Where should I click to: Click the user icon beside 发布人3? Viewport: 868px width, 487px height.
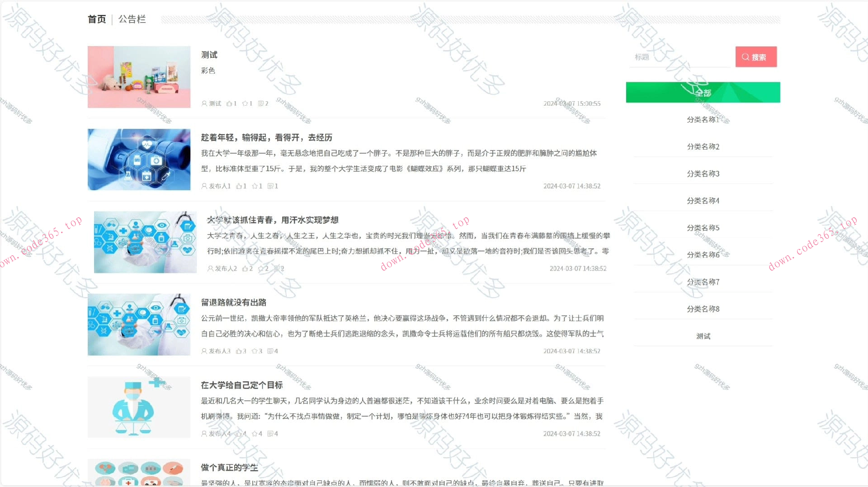click(204, 351)
